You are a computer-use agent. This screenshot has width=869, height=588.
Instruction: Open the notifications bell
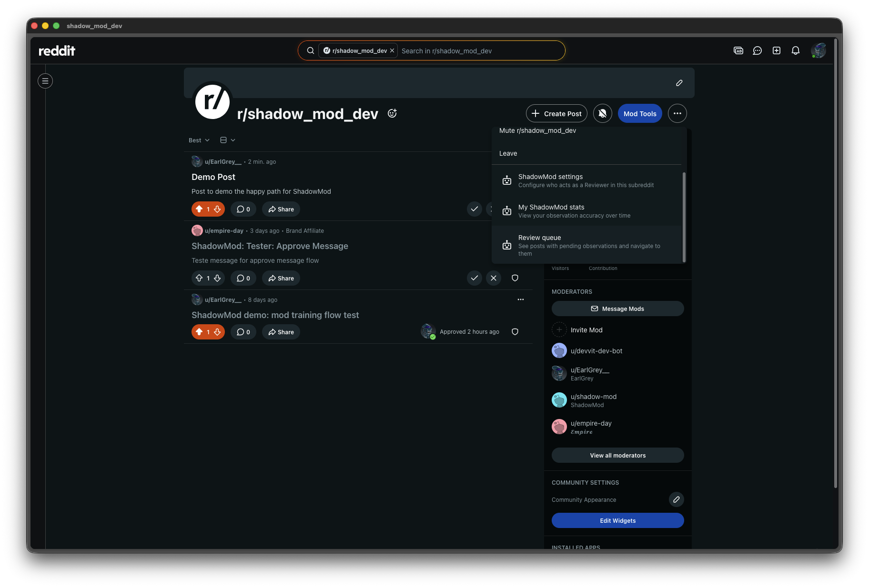[x=796, y=50]
